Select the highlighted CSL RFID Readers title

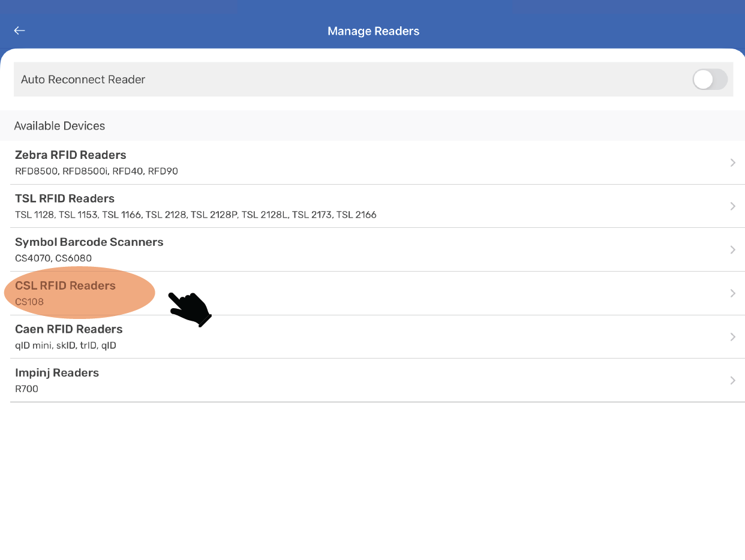(x=65, y=285)
